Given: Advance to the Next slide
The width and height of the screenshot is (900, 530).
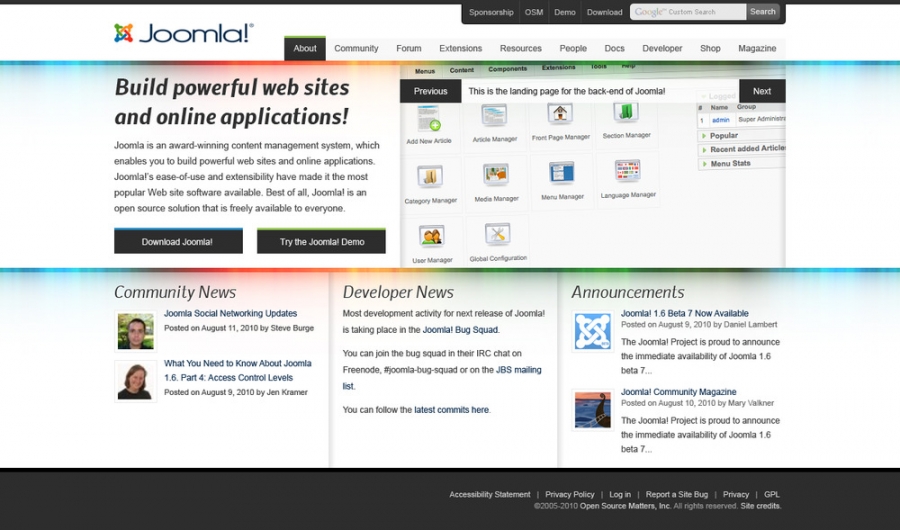Looking at the screenshot, I should click(762, 91).
